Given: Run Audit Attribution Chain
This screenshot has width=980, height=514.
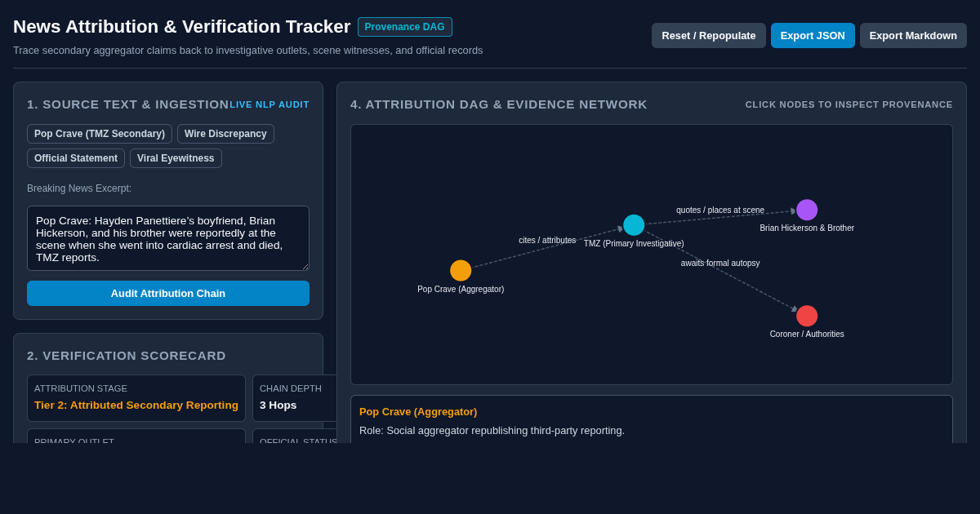Looking at the screenshot, I should point(168,293).
